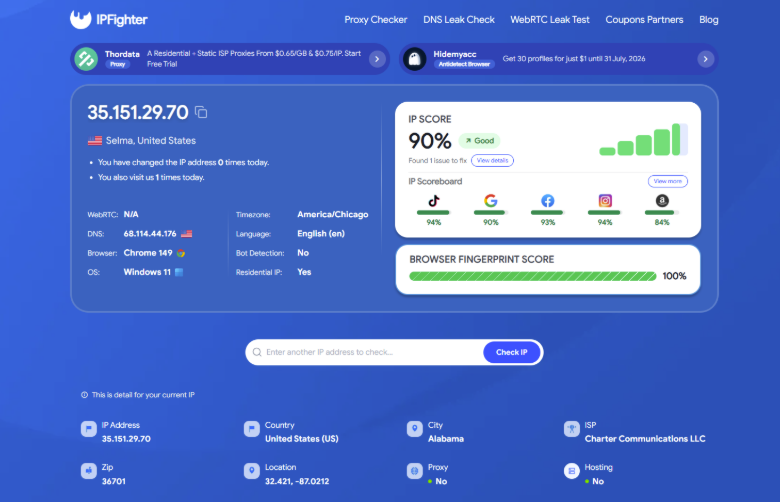This screenshot has height=502, width=780.
Task: Click the DNS value 68.114.44.176
Action: tap(150, 234)
